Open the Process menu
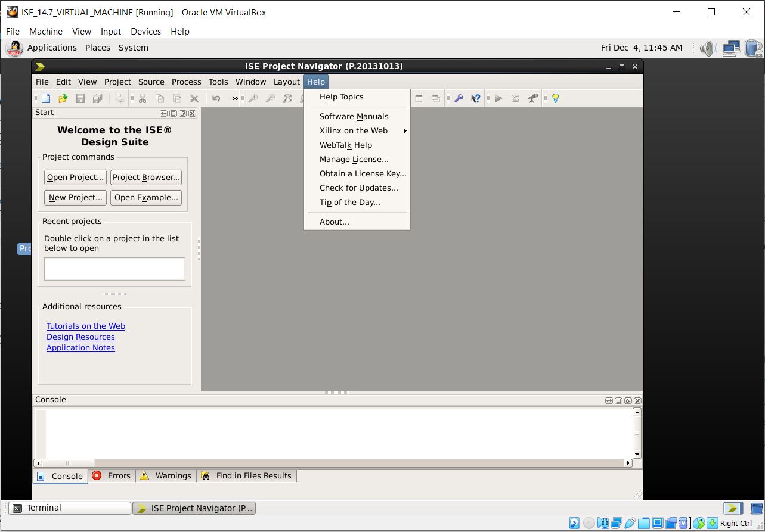 coord(187,82)
